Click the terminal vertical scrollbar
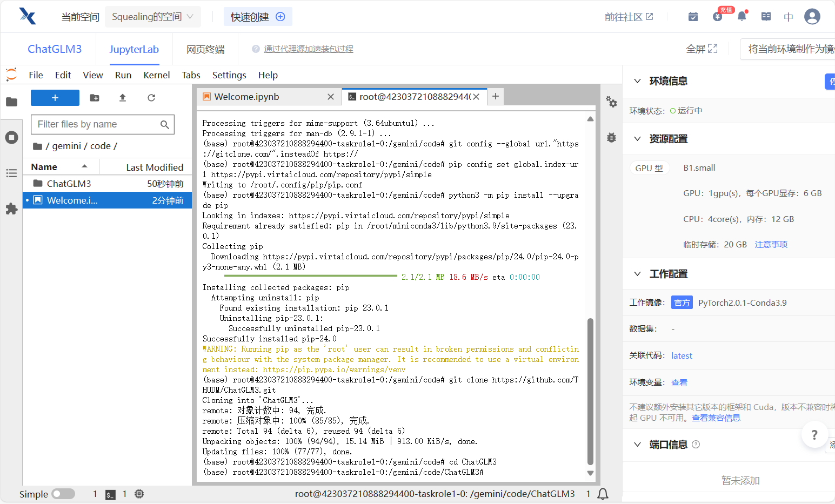The image size is (835, 504). (x=590, y=389)
